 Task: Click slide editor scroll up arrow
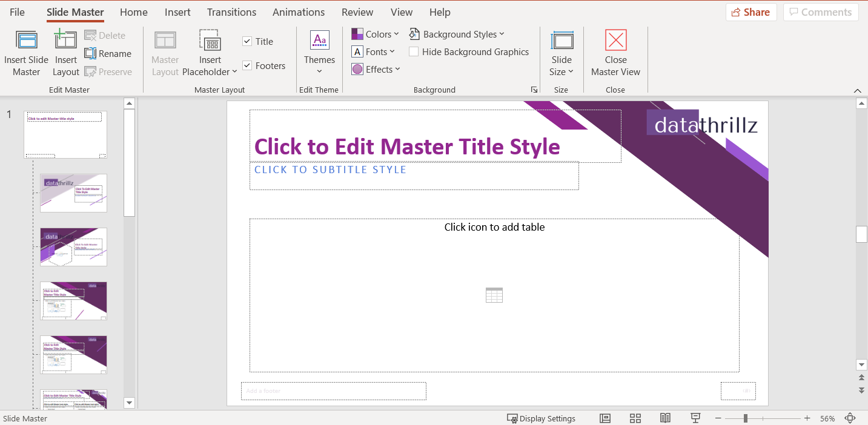tap(861, 104)
